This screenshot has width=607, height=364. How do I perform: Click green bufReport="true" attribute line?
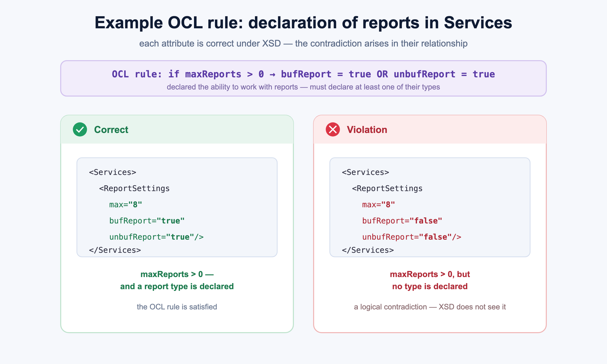pyautogui.click(x=147, y=221)
